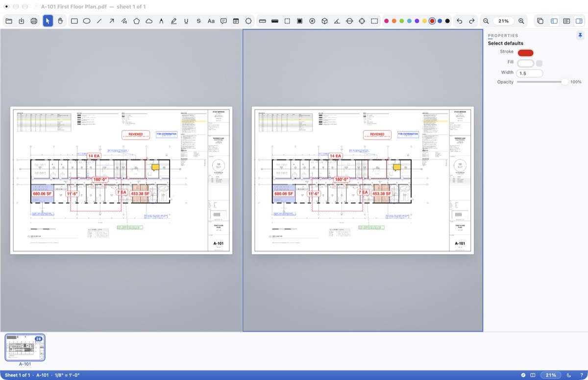Redo the last undone action
Viewport: 588px width, 380px height.
tap(472, 21)
